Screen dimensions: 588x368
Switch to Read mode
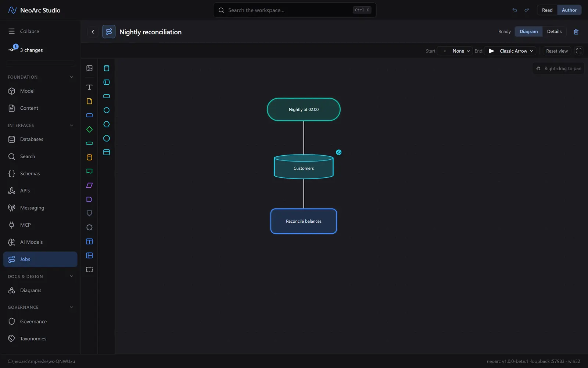point(547,10)
